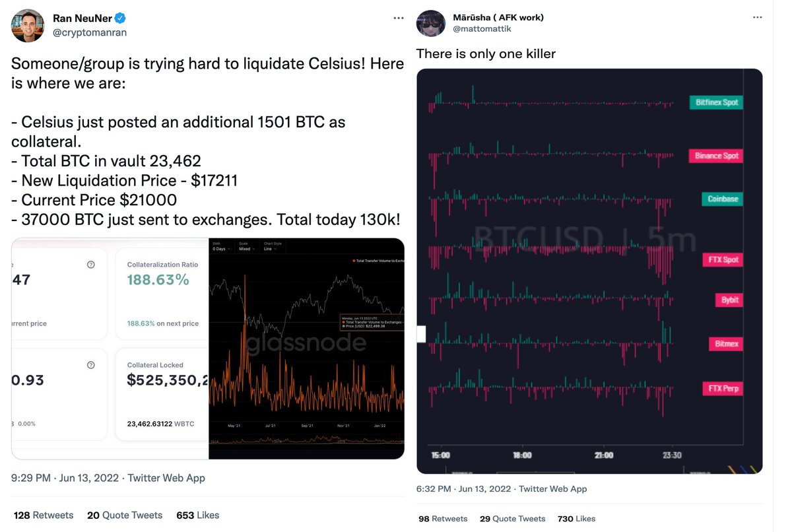Open the Chart Style dropdown set to Line
The width and height of the screenshot is (792, 532).
269,249
